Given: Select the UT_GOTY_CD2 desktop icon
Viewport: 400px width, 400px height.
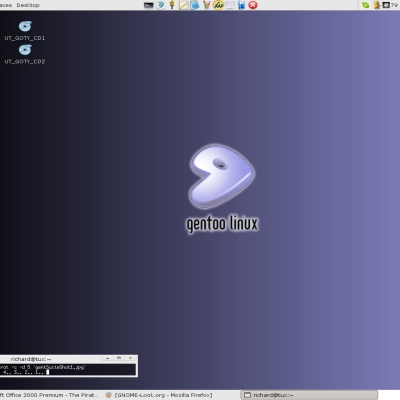Looking at the screenshot, I should pos(25,54).
